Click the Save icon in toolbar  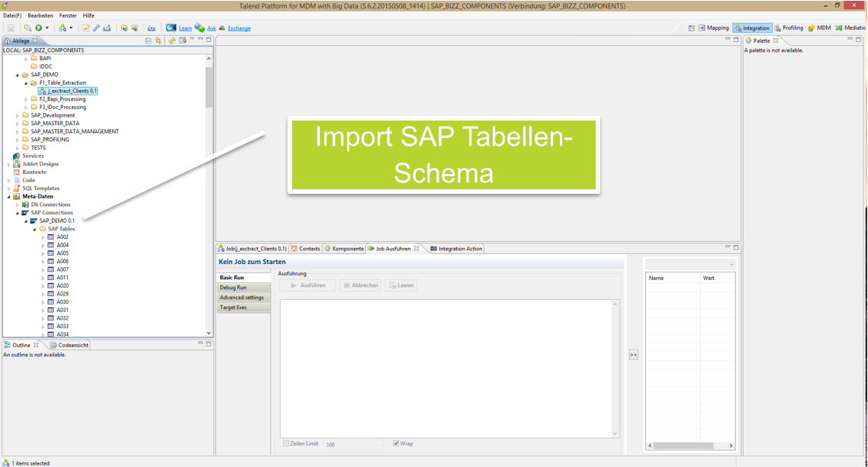coord(11,27)
